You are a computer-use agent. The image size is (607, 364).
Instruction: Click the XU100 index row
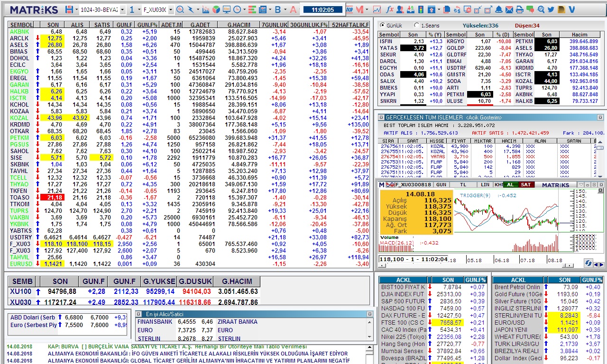[134, 291]
